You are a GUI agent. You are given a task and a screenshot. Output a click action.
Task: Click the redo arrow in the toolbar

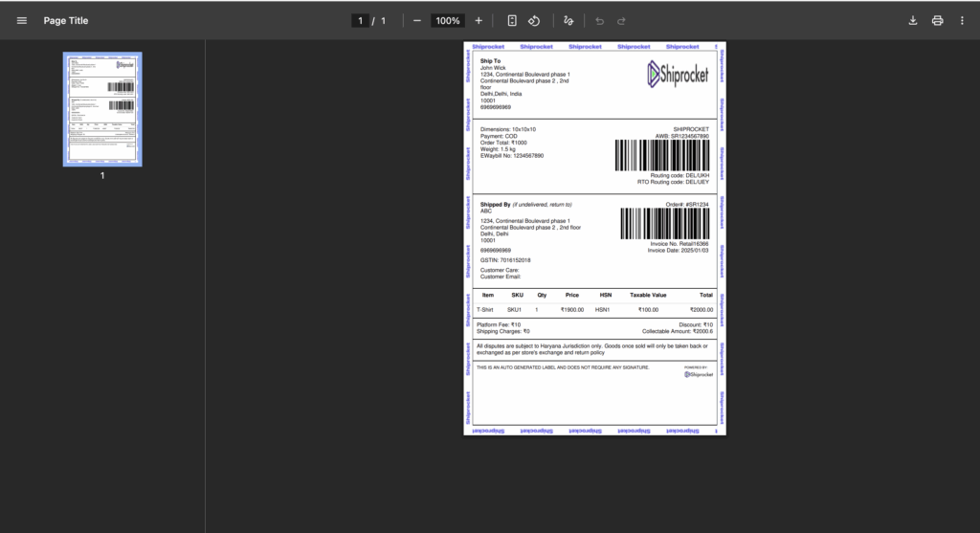click(x=622, y=21)
